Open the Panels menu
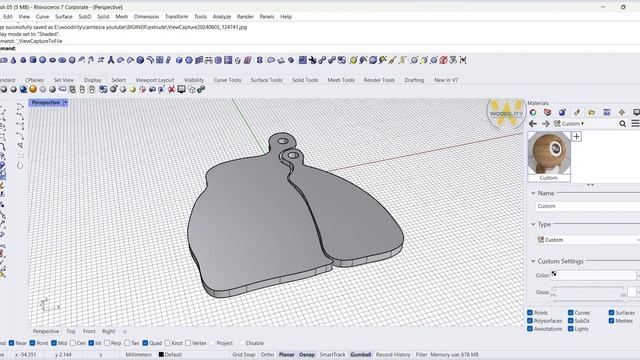The height and width of the screenshot is (360, 640). (x=267, y=17)
